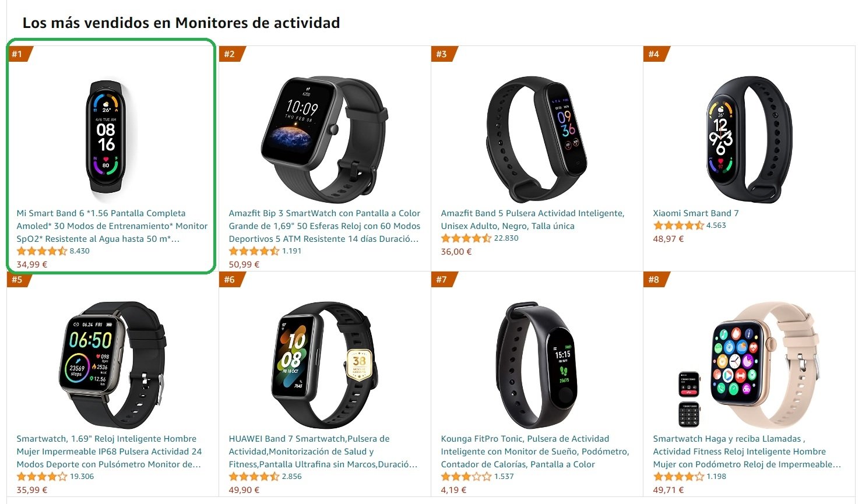Open the 1.198 reviews for Smartwatch Haga y reciba Llamadas
862x504 pixels.
716,477
